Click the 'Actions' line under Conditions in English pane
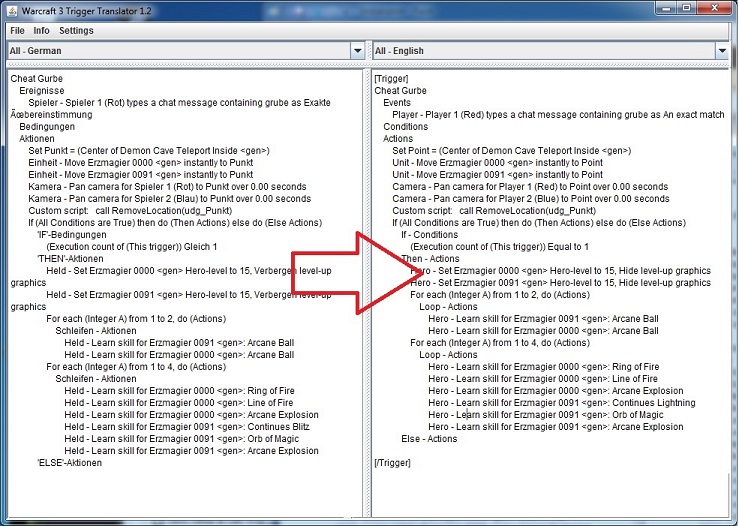739x526 pixels. 398,139
